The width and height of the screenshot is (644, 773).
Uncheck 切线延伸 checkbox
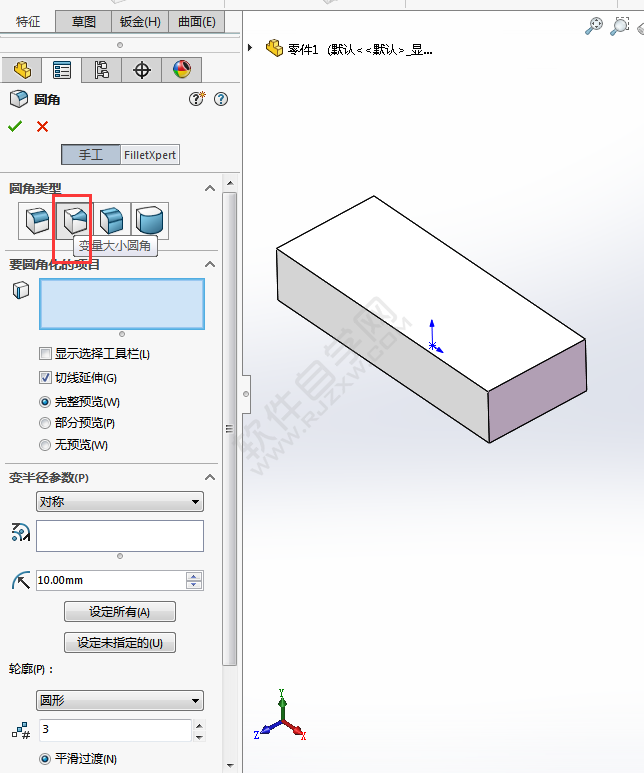click(x=45, y=378)
